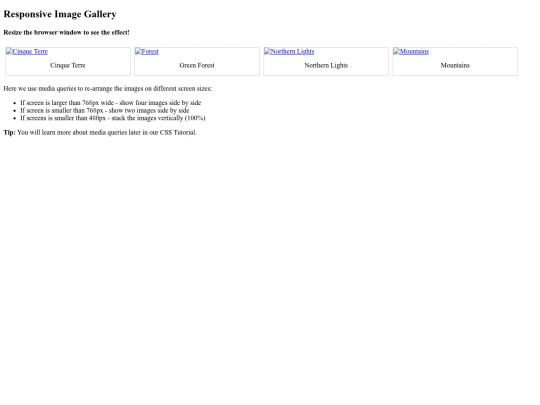The width and height of the screenshot is (540, 405).
Task: Click the 'Mountains' caption below the link
Action: [455, 65]
